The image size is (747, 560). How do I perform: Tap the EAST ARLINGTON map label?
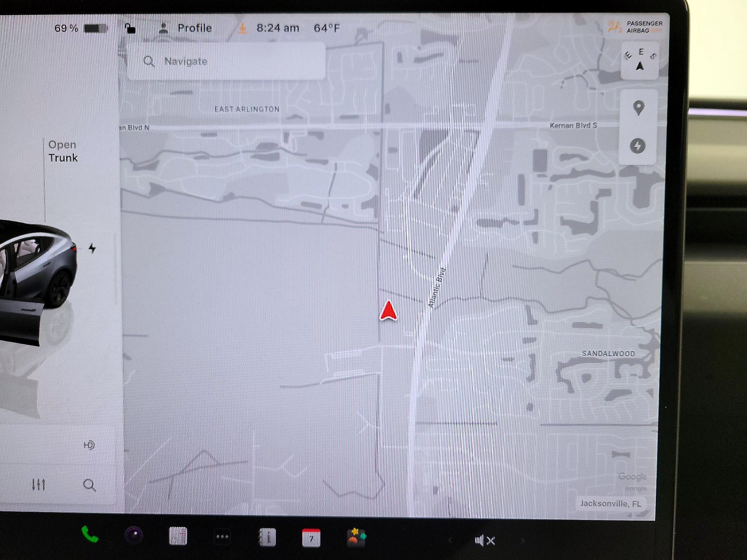coord(247,109)
